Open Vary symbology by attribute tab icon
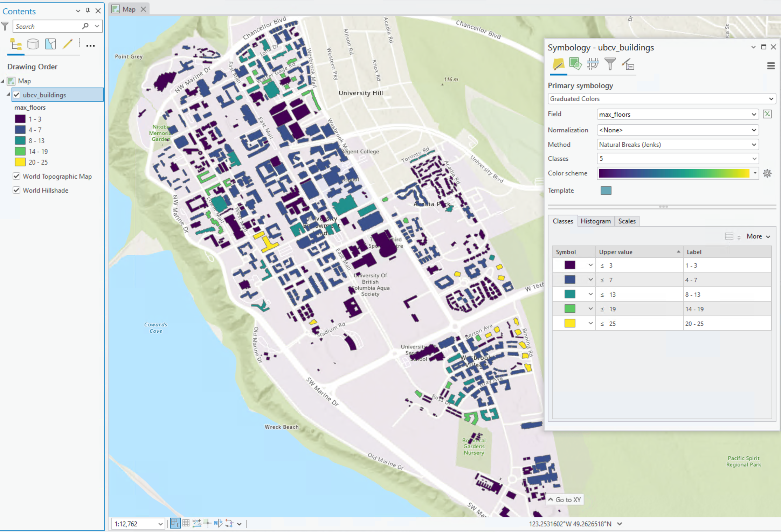Image resolution: width=781 pixels, height=532 pixels. (x=575, y=64)
